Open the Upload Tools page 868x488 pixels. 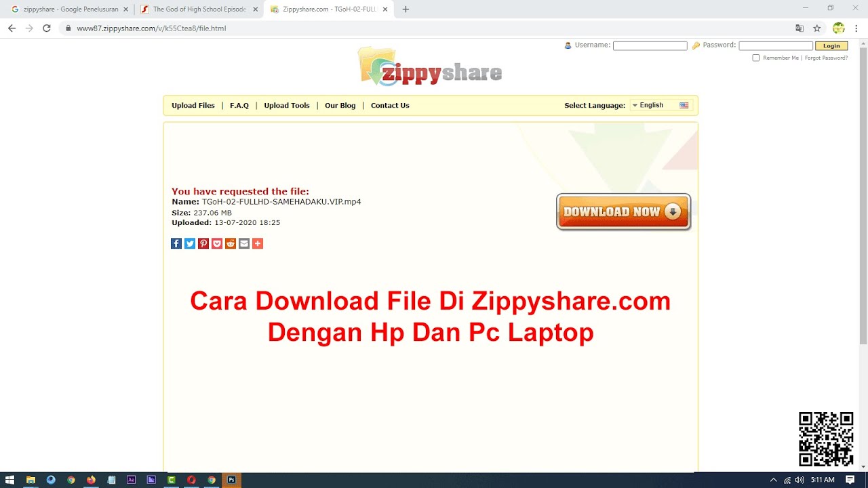click(x=287, y=106)
